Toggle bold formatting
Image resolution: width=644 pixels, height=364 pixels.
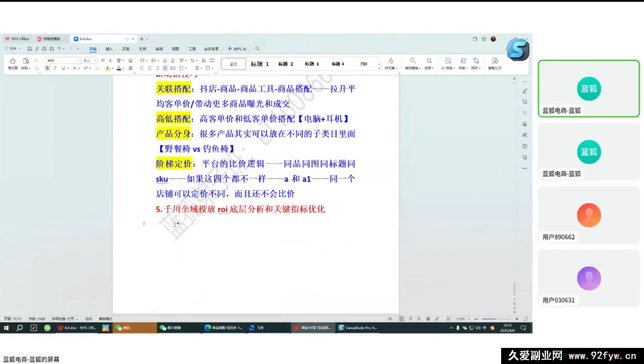47,68
